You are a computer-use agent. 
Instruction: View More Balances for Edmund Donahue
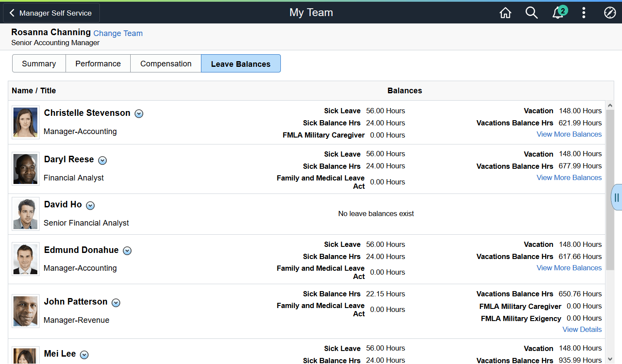pyautogui.click(x=569, y=268)
